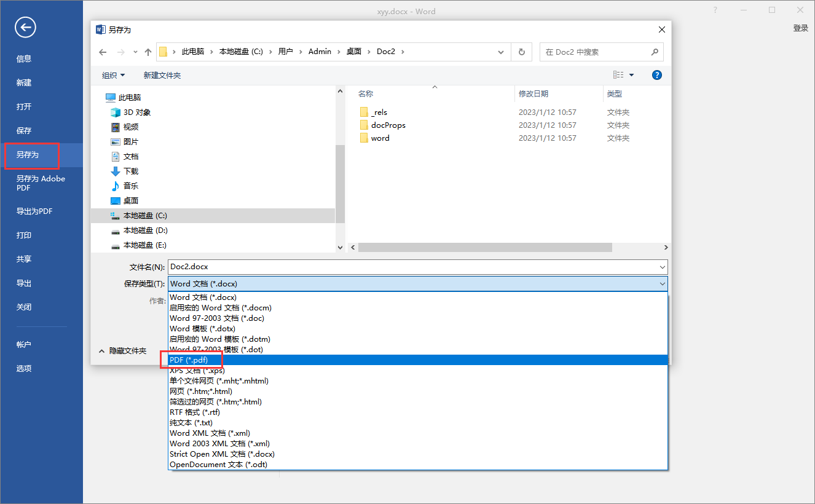
Task: Click the horizontal scrollbar in file list
Action: click(x=484, y=247)
